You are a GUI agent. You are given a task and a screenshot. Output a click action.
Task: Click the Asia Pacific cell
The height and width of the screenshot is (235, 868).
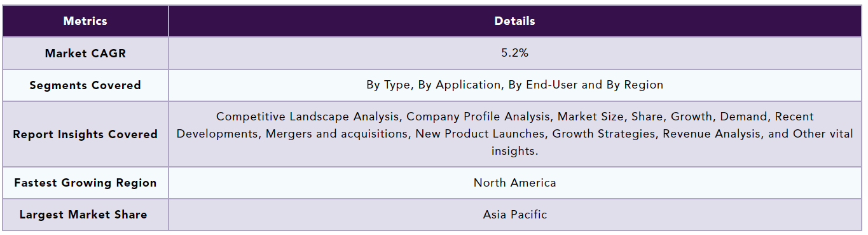pyautogui.click(x=515, y=215)
